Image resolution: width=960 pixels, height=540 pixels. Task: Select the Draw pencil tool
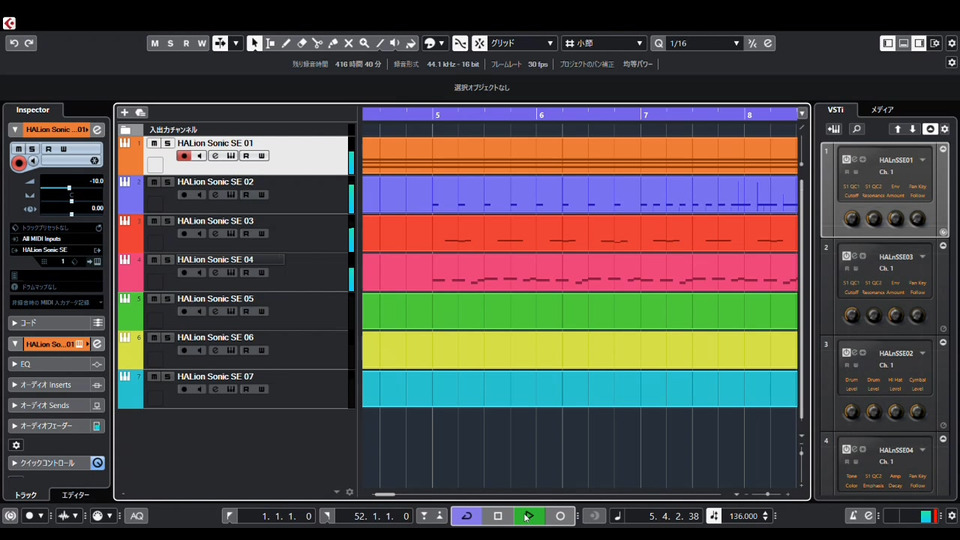(x=286, y=43)
